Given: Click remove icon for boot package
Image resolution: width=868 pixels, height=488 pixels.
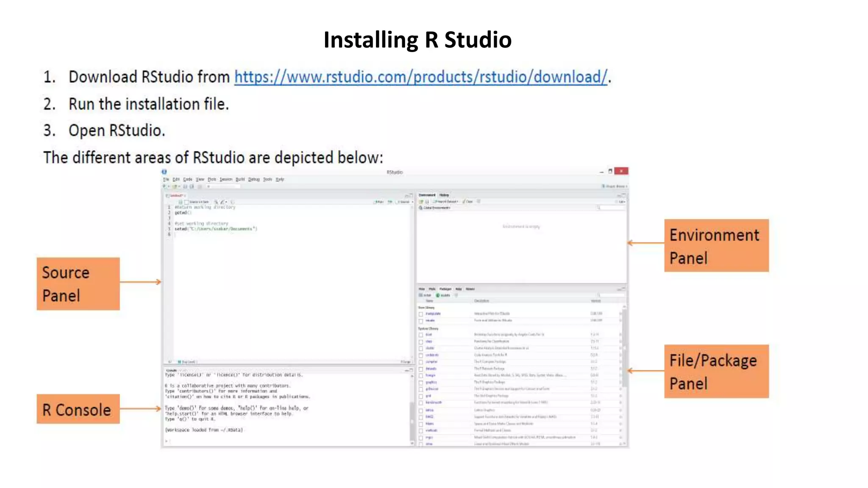Looking at the screenshot, I should [x=620, y=335].
